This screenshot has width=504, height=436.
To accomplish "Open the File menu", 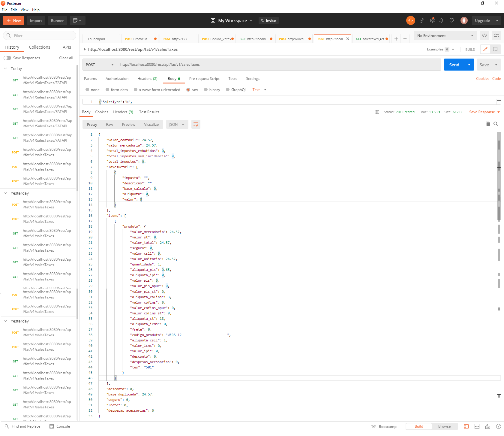I will click(x=4, y=10).
